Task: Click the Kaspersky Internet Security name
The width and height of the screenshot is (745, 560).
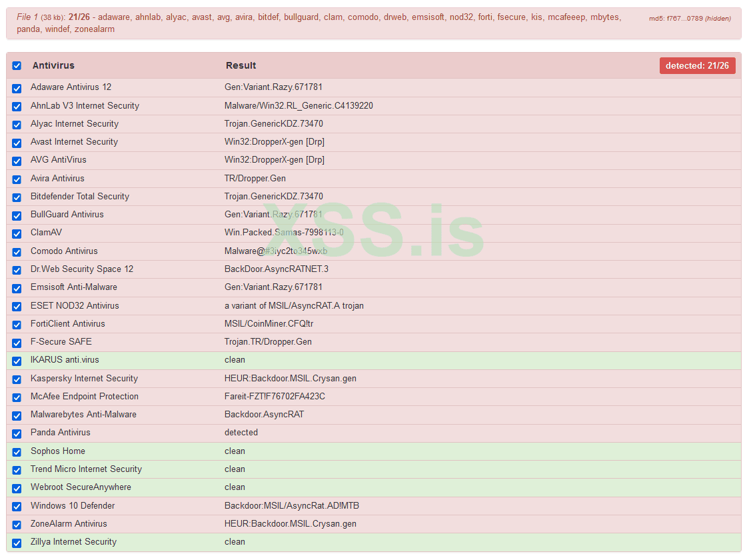Action: [x=84, y=379]
